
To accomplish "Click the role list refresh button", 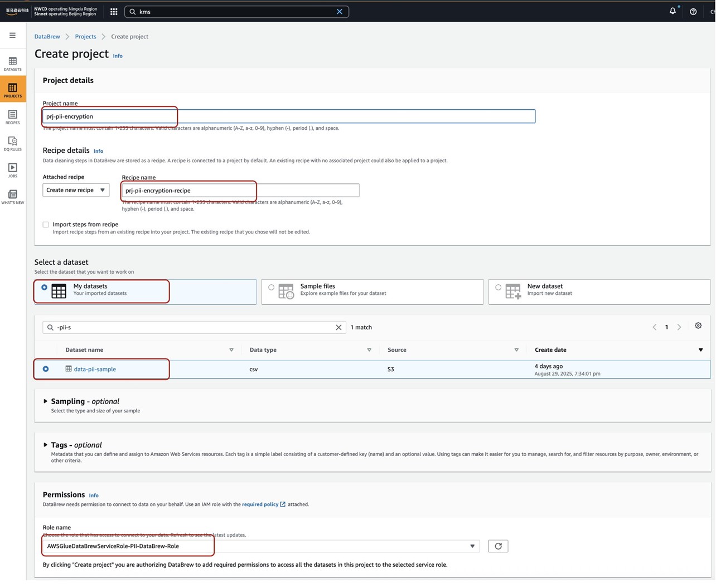I will point(497,546).
